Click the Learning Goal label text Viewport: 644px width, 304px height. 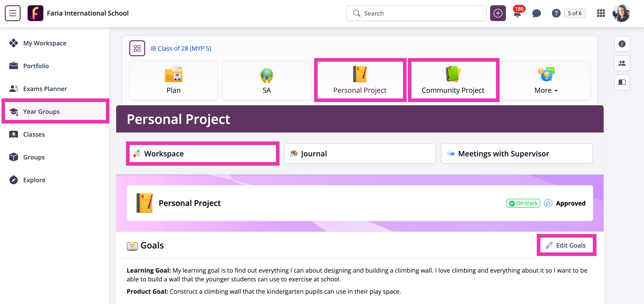point(148,270)
